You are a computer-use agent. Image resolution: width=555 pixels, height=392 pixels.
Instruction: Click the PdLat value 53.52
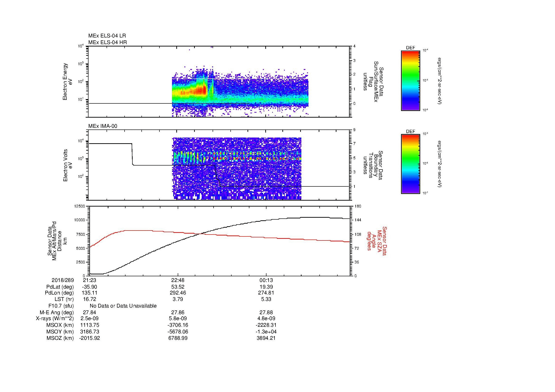pos(178,287)
